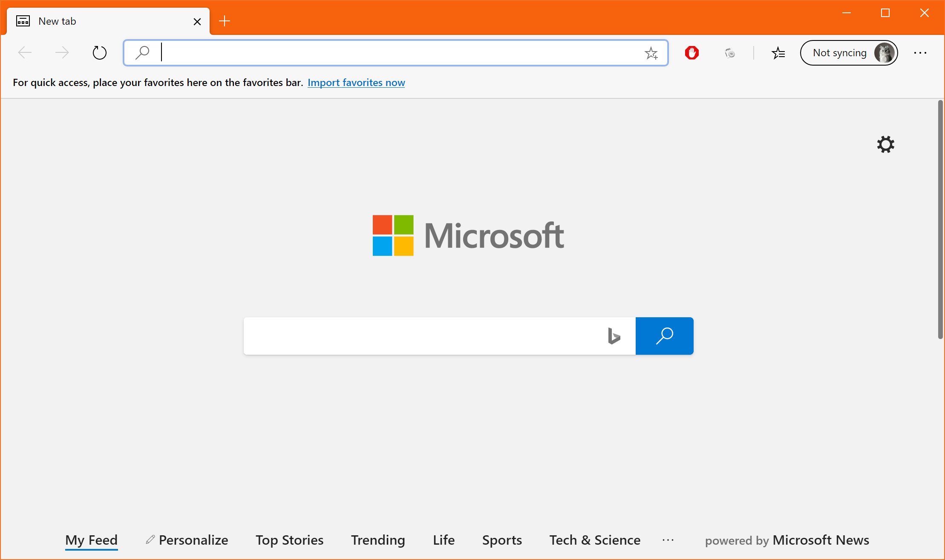Switch to Life news tab
This screenshot has height=560, width=945.
click(x=444, y=540)
